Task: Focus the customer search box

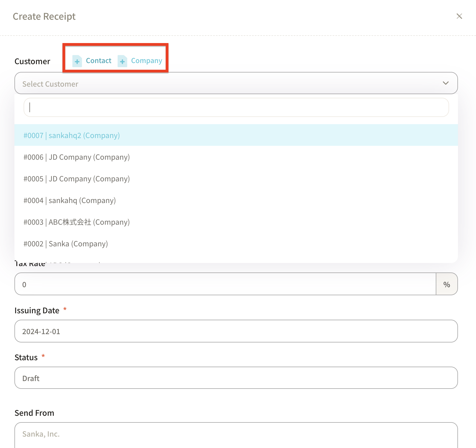Action: (236, 107)
